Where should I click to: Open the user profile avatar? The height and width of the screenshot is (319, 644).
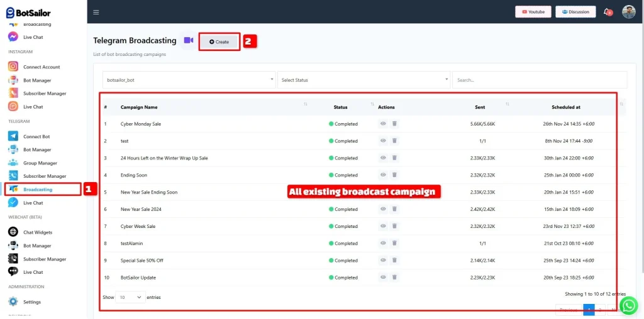click(x=628, y=12)
